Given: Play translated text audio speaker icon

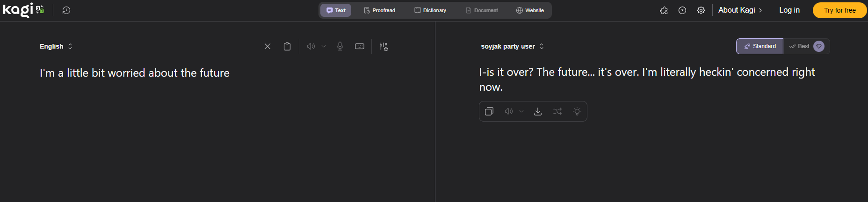Looking at the screenshot, I should 509,111.
